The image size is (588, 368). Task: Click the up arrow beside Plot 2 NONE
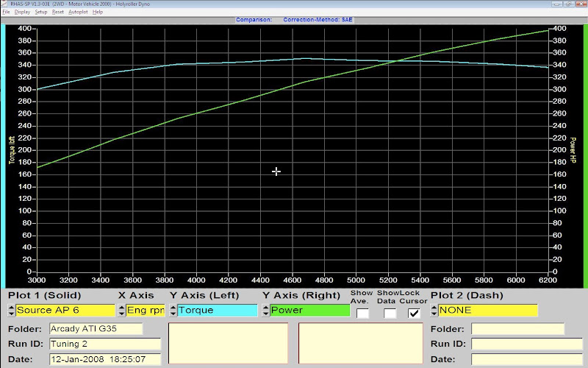click(x=434, y=306)
